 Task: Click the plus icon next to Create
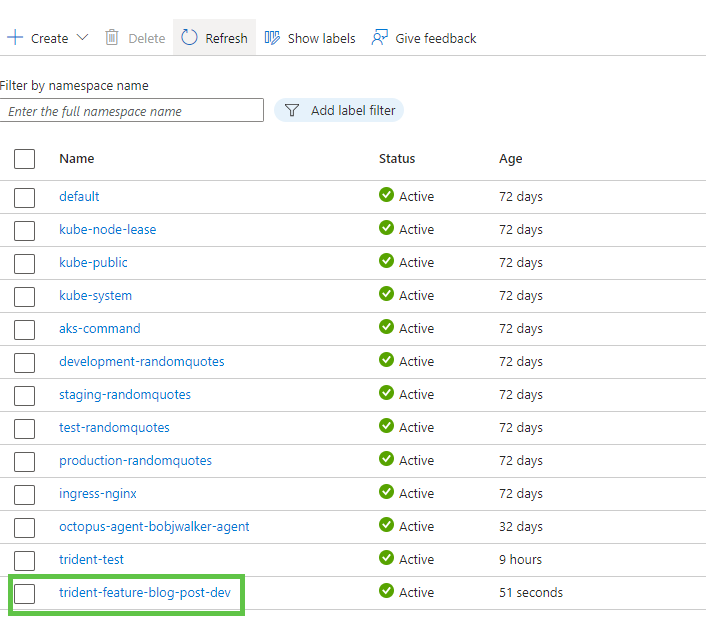tap(15, 37)
